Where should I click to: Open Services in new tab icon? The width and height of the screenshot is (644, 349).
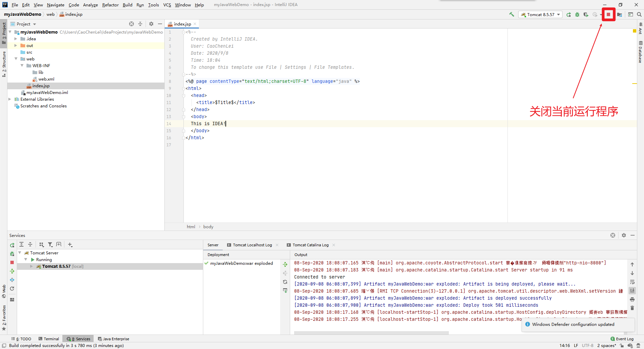point(59,245)
